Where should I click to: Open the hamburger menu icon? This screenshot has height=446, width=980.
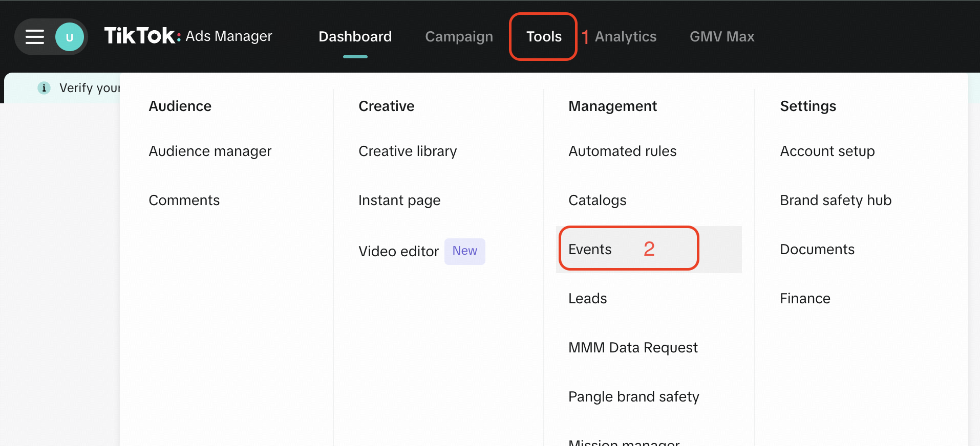(35, 37)
